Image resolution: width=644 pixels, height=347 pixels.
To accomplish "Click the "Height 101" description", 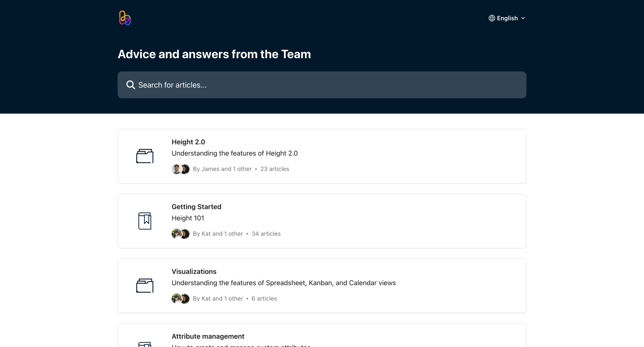I will click(188, 218).
